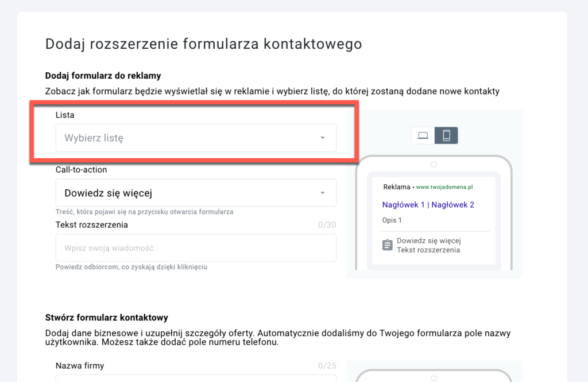
Task: Click the 0/25 character counter
Action: tap(327, 365)
